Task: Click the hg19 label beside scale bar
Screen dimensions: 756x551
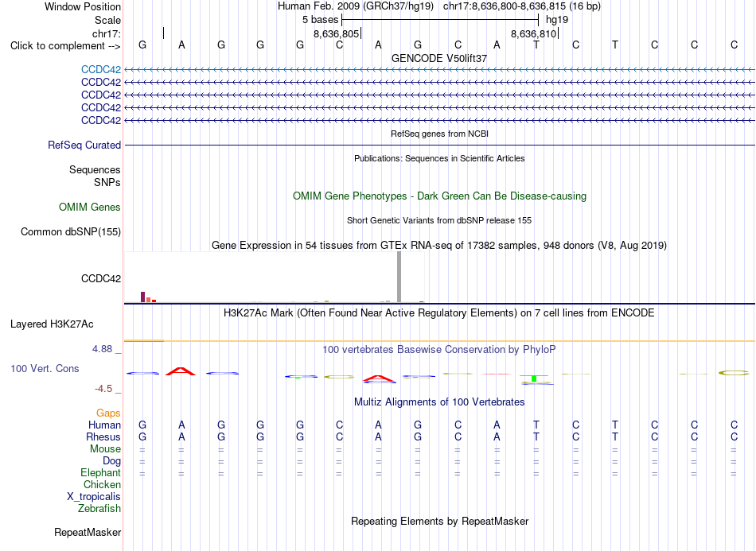Action: 557,20
